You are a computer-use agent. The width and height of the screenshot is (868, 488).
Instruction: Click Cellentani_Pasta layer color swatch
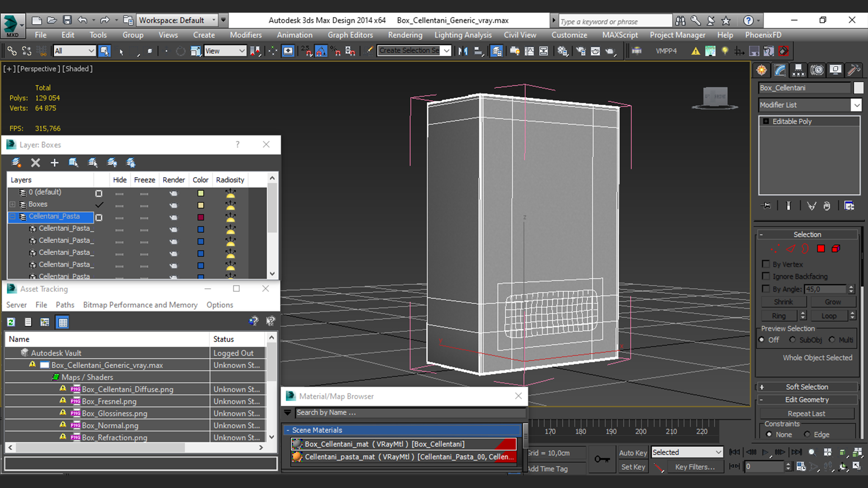point(201,217)
